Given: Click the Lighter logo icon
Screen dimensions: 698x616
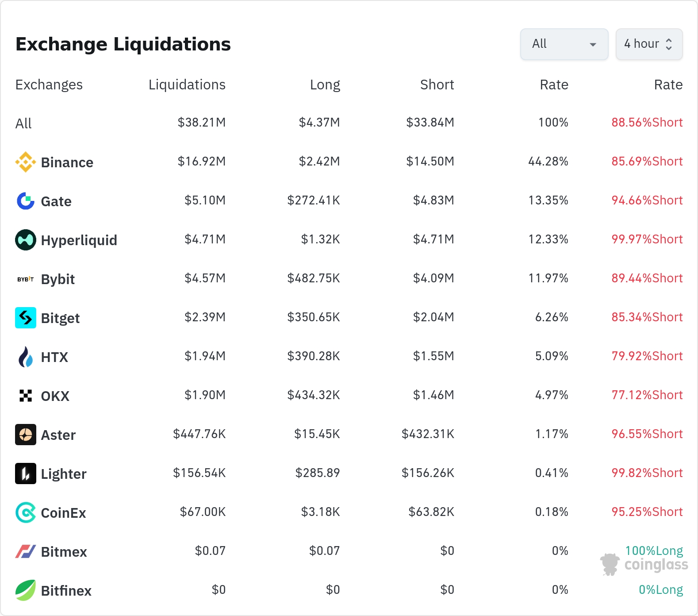Looking at the screenshot, I should pos(26,474).
